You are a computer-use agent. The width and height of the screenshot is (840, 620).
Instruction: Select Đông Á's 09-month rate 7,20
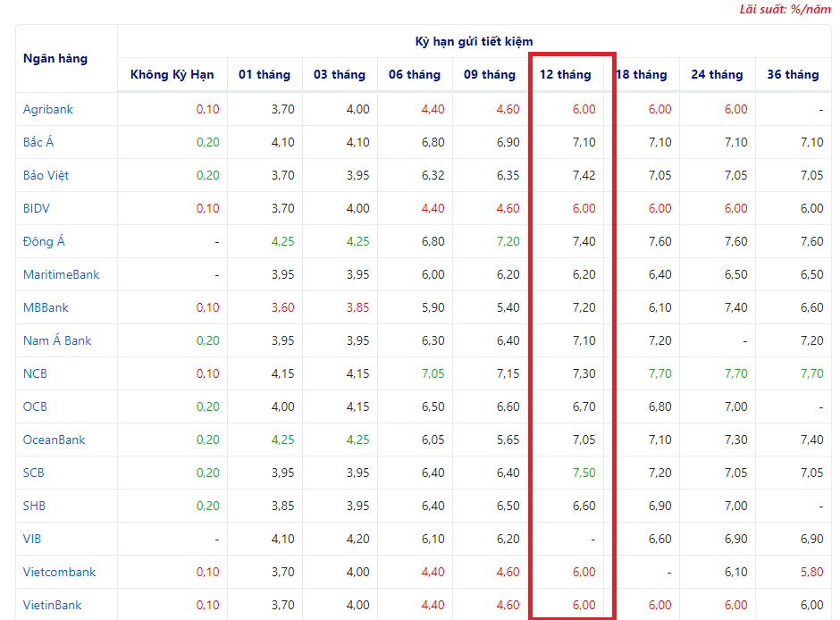508,241
